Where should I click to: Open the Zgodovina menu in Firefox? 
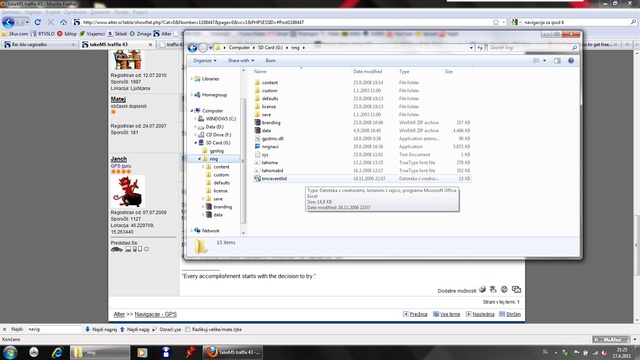[75, 12]
